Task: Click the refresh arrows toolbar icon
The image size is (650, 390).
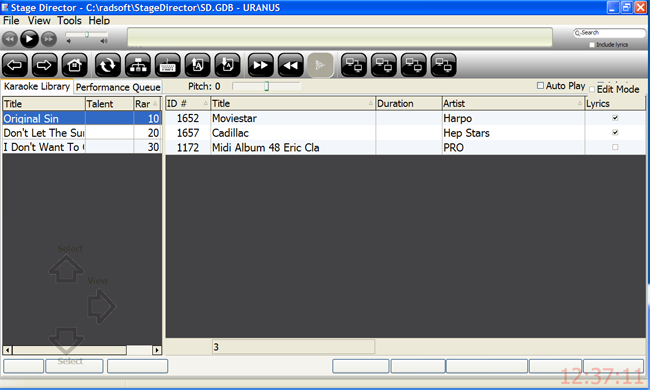Action: click(108, 65)
